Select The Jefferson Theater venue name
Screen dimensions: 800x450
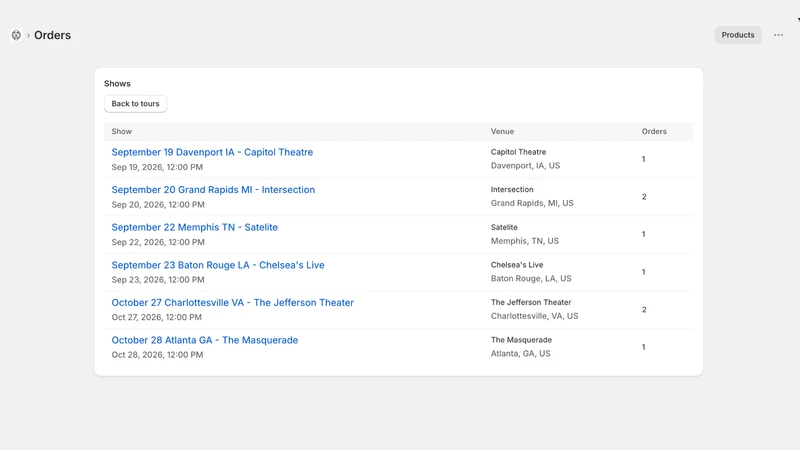click(x=531, y=302)
